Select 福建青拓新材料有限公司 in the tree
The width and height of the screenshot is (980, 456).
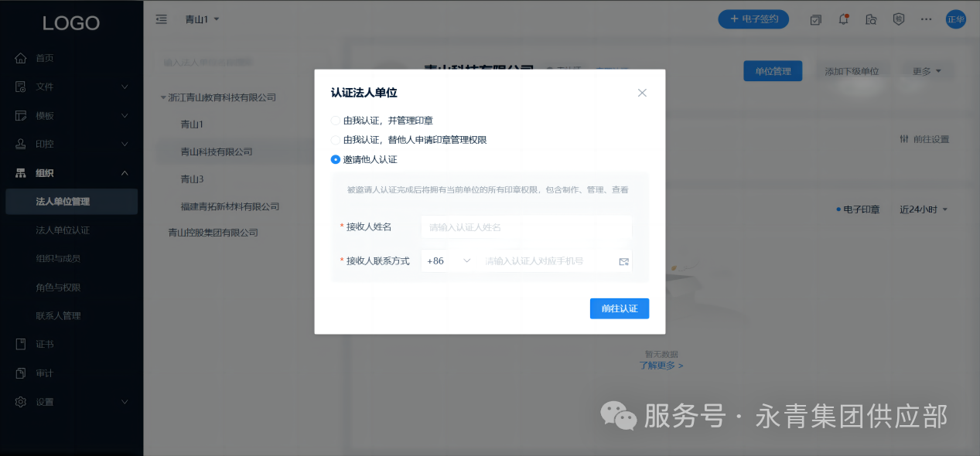pos(230,206)
